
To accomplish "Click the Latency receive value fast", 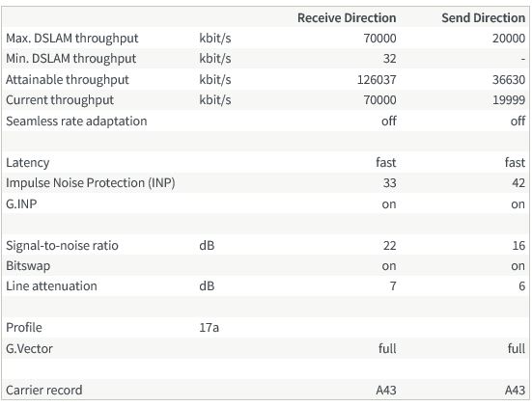I will pyautogui.click(x=386, y=162).
